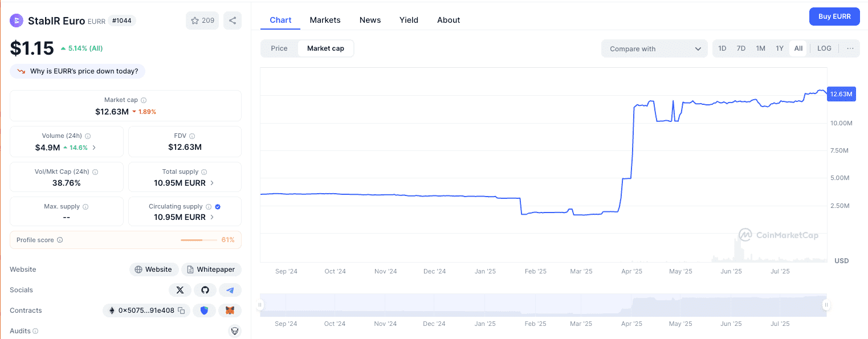The width and height of the screenshot is (868, 339).
Task: Click the Profile score 61% progress bar
Action: (x=199, y=240)
